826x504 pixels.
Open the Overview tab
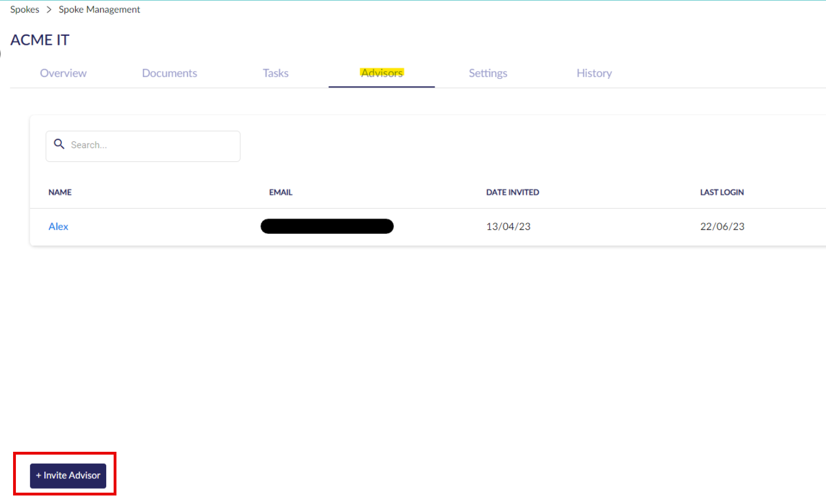pos(63,73)
